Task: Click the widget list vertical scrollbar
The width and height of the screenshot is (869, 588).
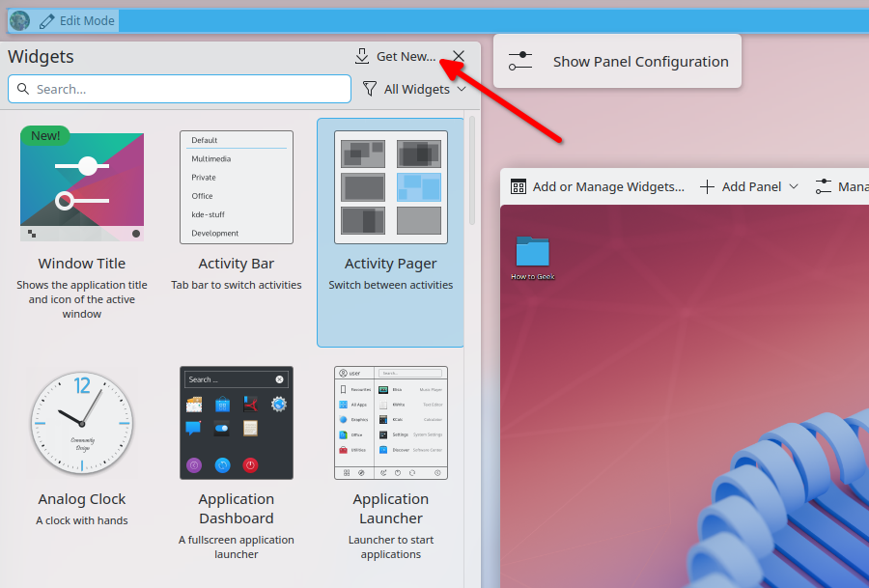Action: [472, 171]
